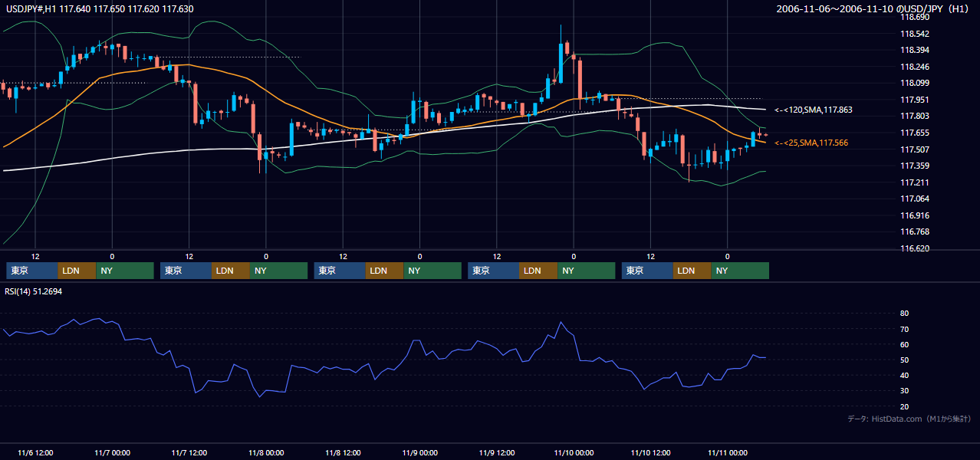This screenshot has height=460, width=980.
Task: Select the LDN session block for 11/9
Action: pos(538,271)
